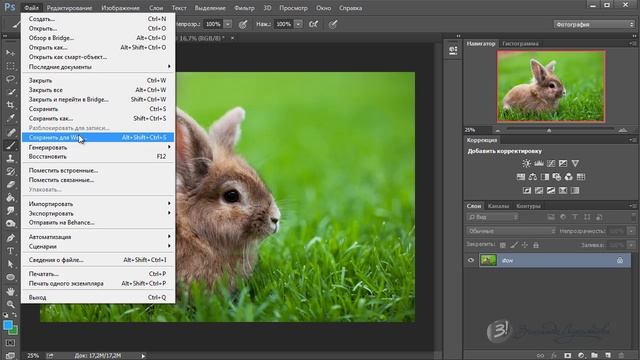Image resolution: width=640 pixels, height=360 pixels.
Task: Select the Zoom magnifier tool
Action: point(10,304)
